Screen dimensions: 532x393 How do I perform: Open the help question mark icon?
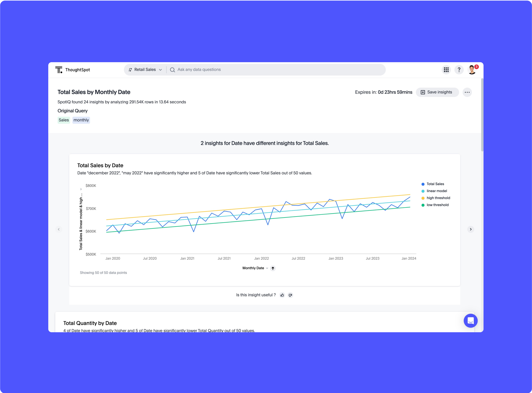pos(459,70)
